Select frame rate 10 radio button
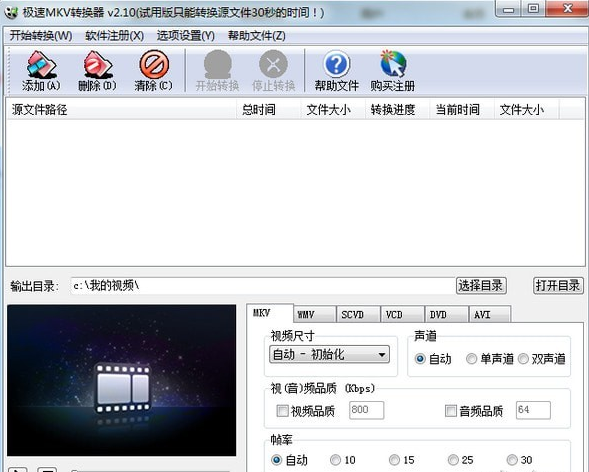This screenshot has height=472, width=589. click(335, 460)
